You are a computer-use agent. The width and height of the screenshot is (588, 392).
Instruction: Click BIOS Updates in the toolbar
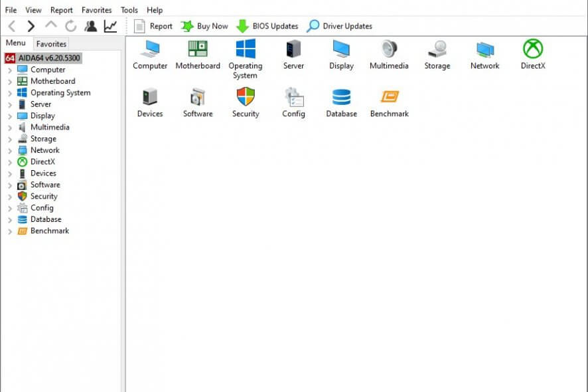point(267,27)
